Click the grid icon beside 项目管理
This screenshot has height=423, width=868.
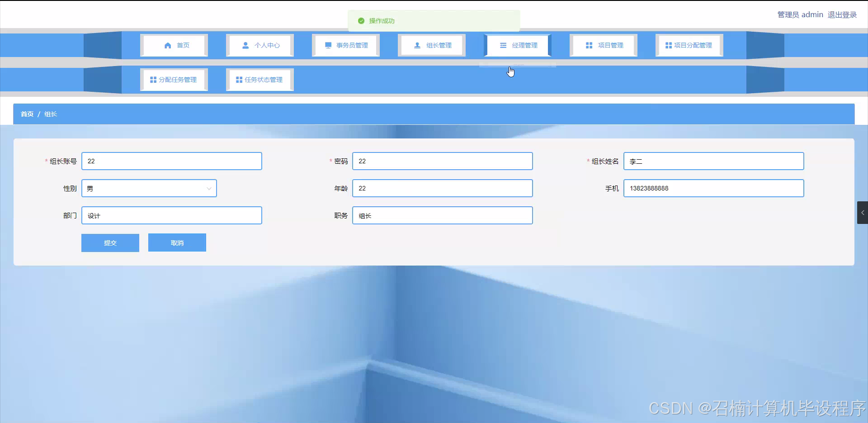[589, 45]
